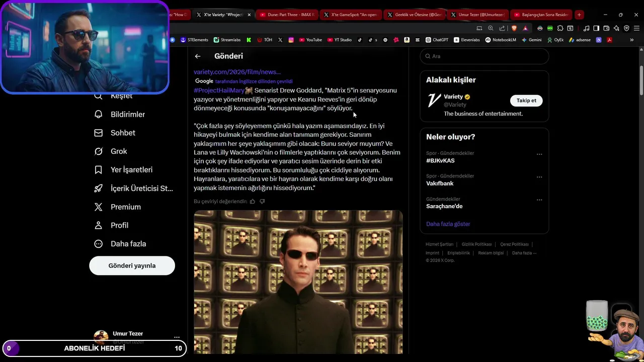Viewport: 644px width, 362px height.
Task: Toggle the browser sidebar panel icon
Action: tap(596, 28)
